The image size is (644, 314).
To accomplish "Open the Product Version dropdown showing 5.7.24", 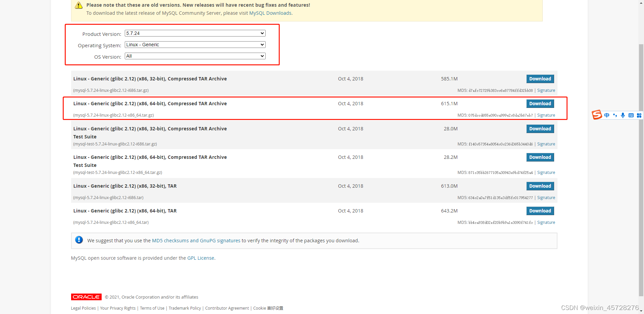I will 195,33.
